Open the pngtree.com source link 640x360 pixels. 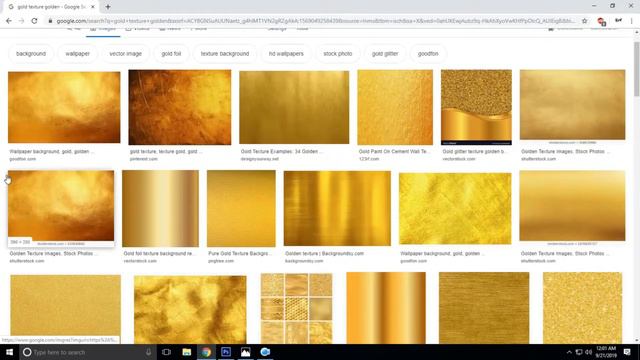tap(221, 261)
